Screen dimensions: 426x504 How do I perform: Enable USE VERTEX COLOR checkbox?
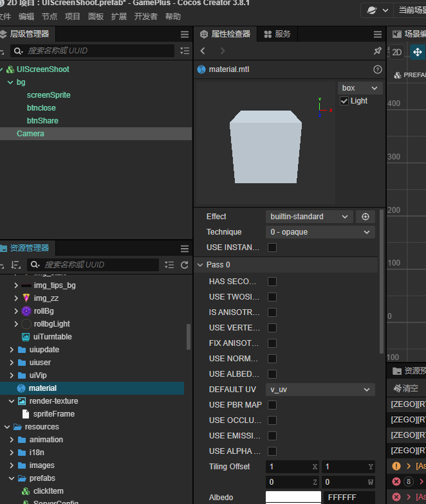tap(272, 328)
